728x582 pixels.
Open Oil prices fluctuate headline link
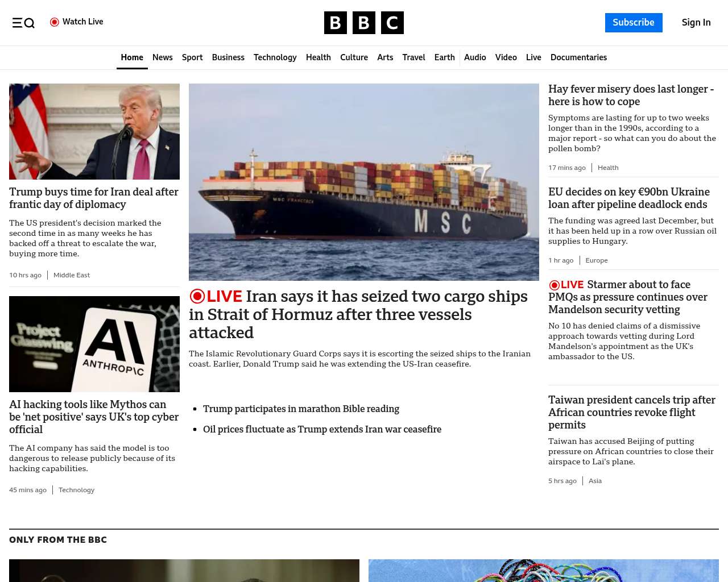322,429
